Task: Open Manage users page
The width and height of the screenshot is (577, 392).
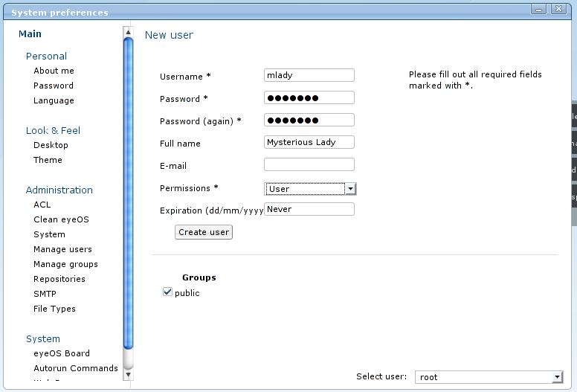Action: click(62, 249)
